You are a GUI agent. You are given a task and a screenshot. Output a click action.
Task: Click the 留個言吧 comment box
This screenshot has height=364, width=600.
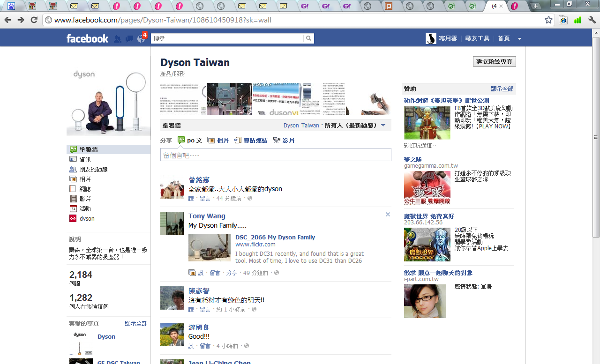pyautogui.click(x=276, y=155)
